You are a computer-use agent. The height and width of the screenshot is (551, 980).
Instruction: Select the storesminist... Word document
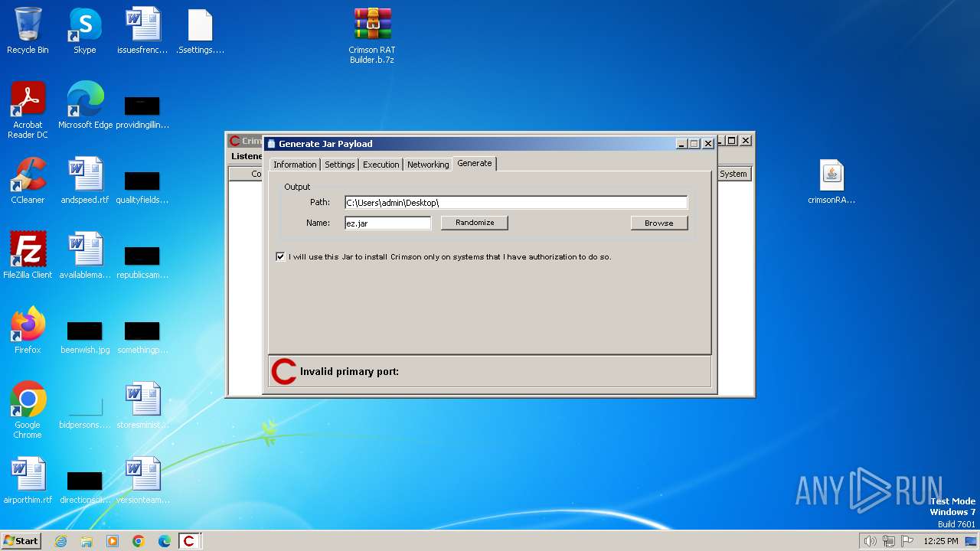click(x=142, y=406)
